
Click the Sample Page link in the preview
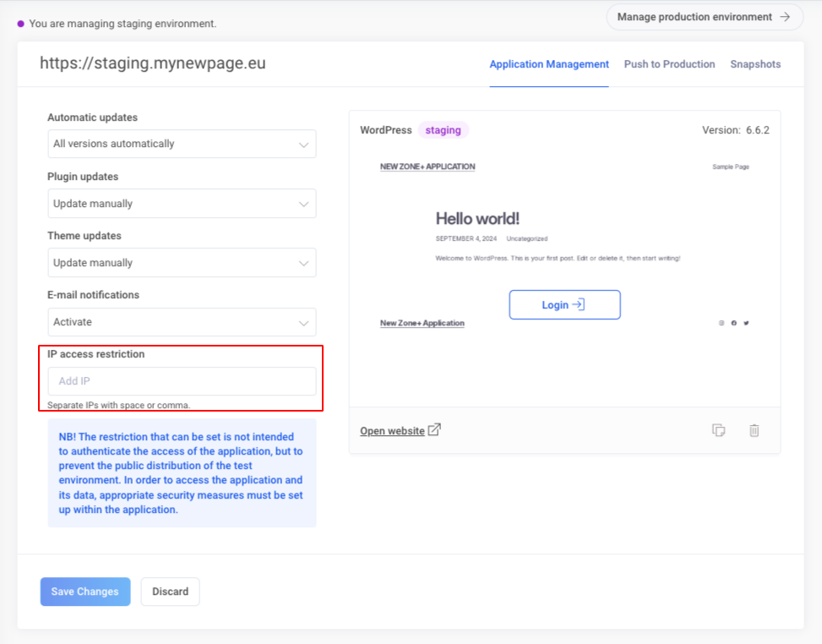pos(730,167)
